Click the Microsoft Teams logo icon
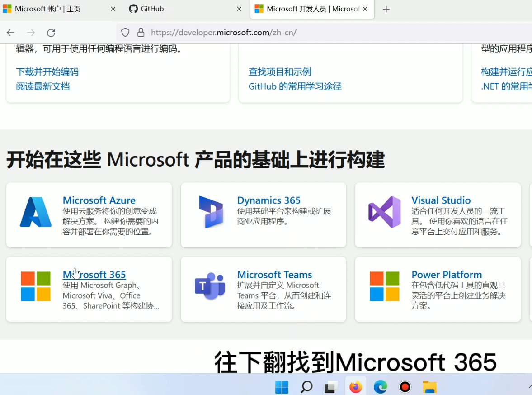The height and width of the screenshot is (395, 532). (x=210, y=286)
